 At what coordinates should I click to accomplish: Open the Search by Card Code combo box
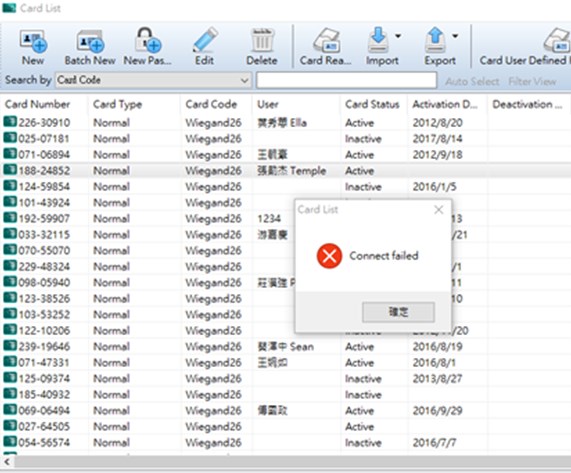point(153,80)
